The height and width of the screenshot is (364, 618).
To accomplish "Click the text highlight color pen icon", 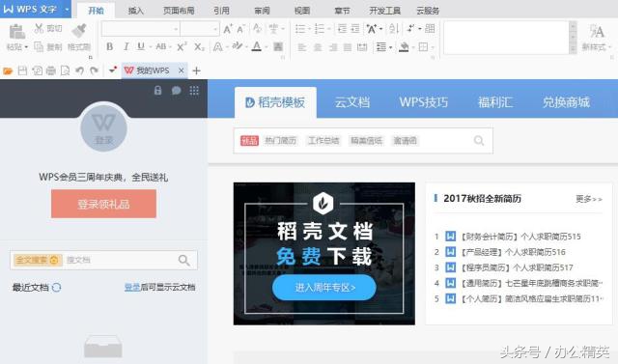I will 238,46.
